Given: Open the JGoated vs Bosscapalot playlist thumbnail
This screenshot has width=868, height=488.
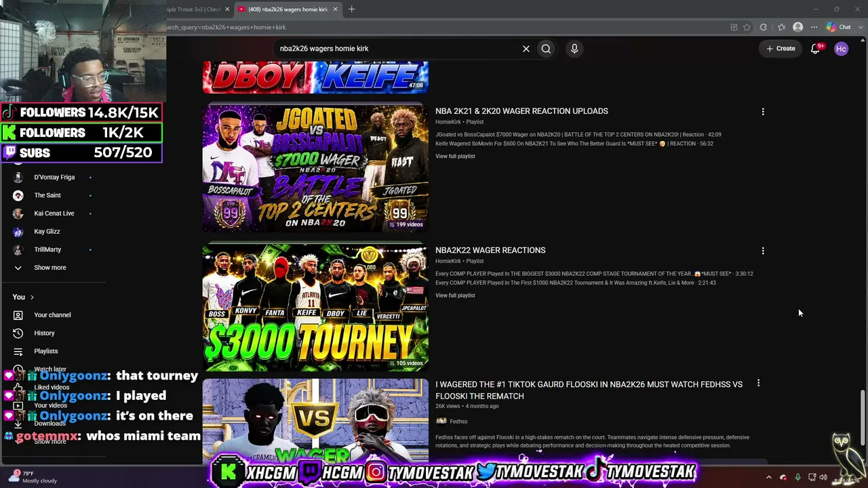Looking at the screenshot, I should 315,169.
